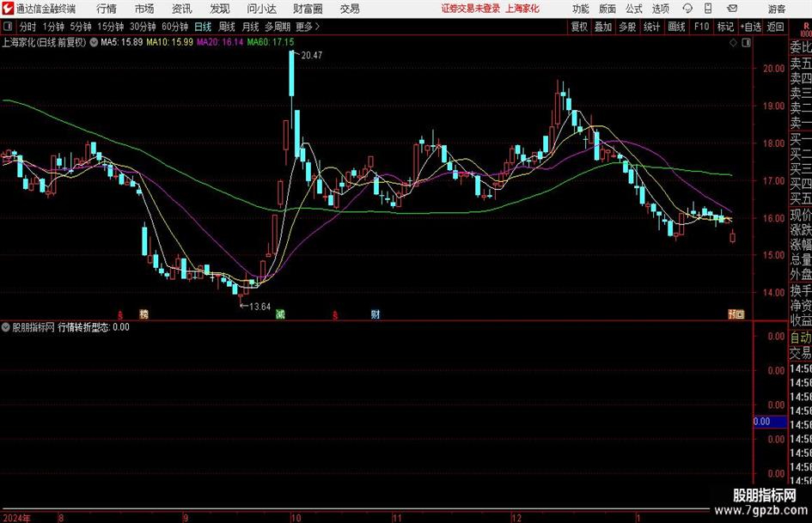This screenshot has width=812, height=523.
Task: Click the 返回 back button
Action: (x=776, y=27)
